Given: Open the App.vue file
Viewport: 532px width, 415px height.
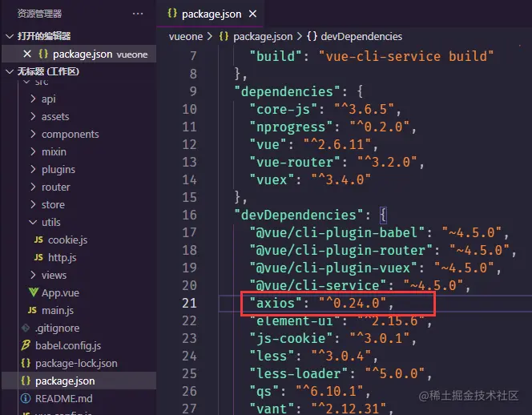Looking at the screenshot, I should pos(60,293).
